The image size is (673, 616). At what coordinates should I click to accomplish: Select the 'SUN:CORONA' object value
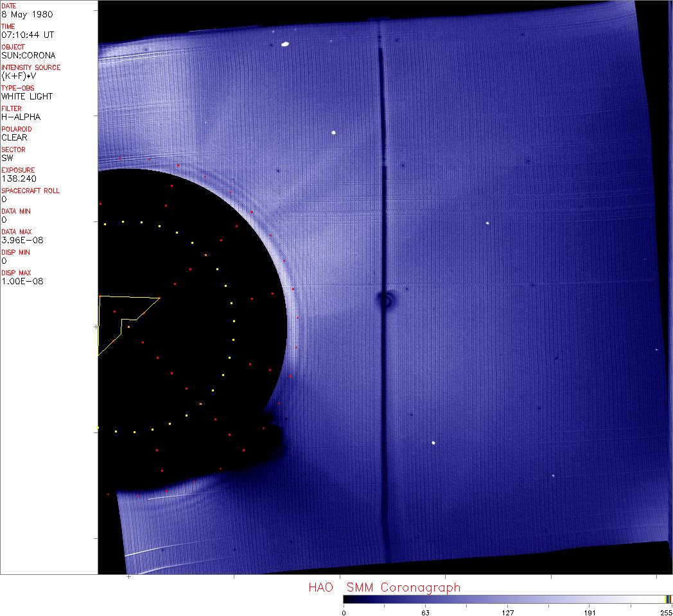(28, 55)
